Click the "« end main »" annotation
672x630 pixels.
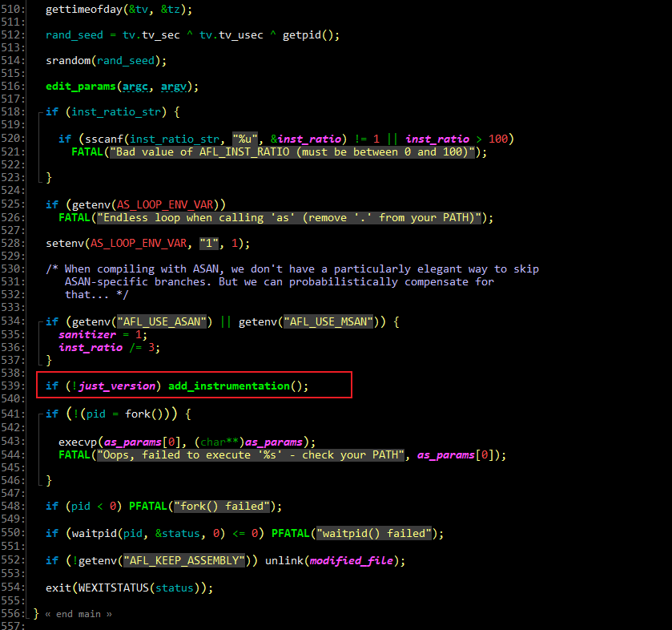(x=78, y=614)
